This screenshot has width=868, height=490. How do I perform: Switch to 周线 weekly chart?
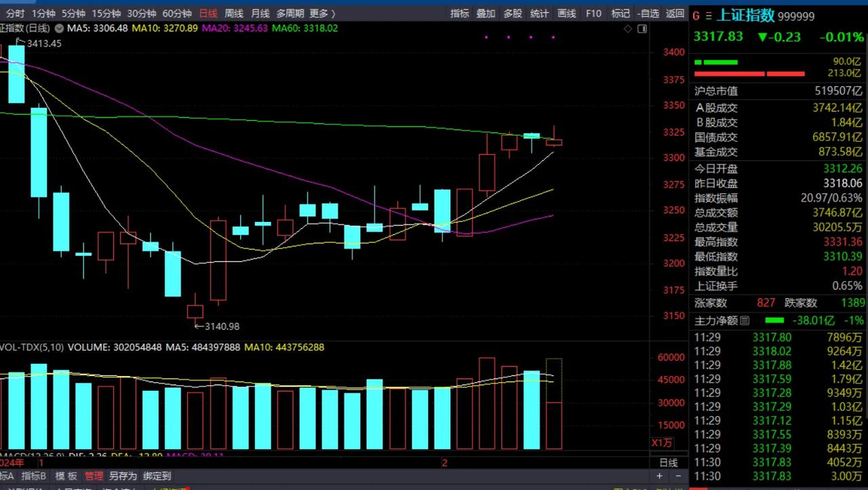[x=234, y=14]
